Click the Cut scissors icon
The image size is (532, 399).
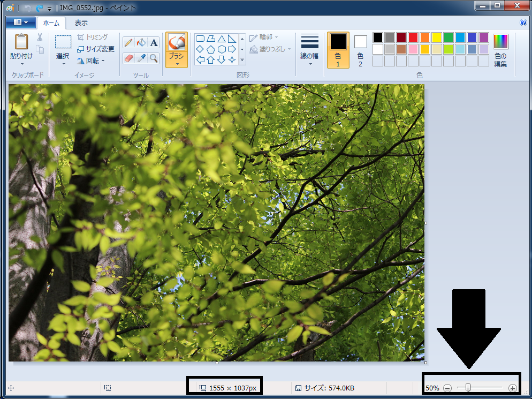(40, 37)
